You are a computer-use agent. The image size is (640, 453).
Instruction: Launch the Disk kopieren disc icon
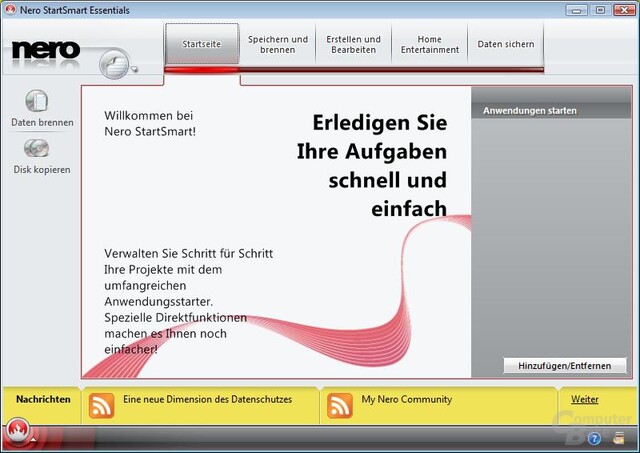36,149
